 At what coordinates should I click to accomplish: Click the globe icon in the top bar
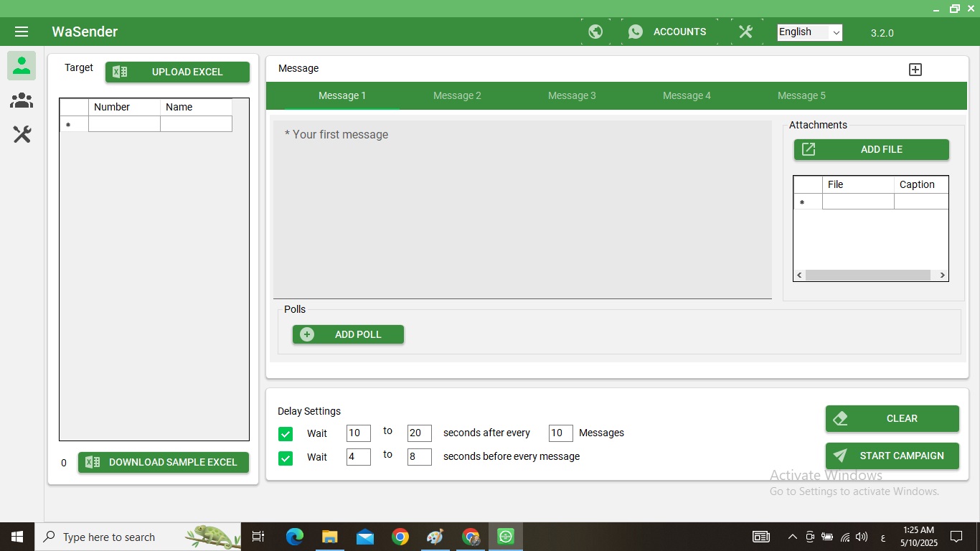[x=595, y=32]
